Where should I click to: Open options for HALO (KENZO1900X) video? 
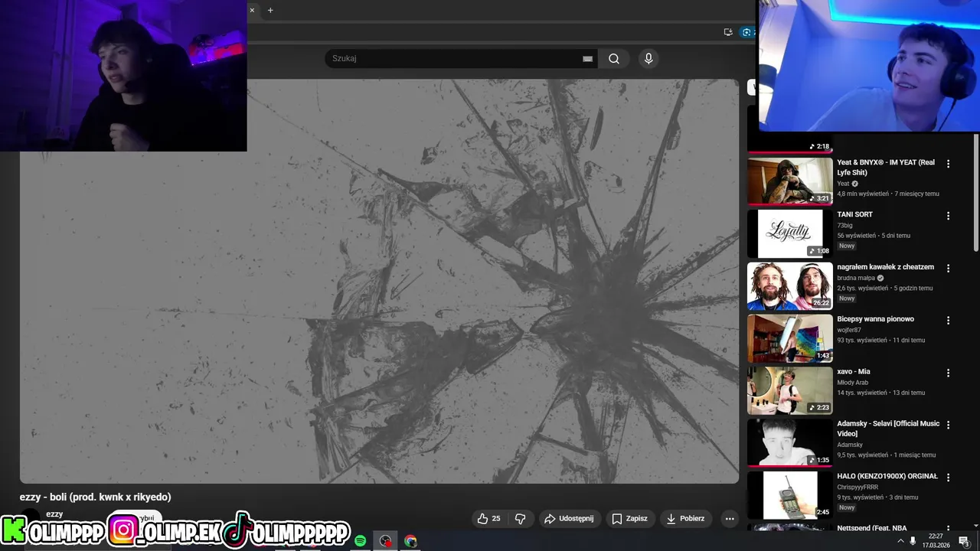click(x=948, y=478)
